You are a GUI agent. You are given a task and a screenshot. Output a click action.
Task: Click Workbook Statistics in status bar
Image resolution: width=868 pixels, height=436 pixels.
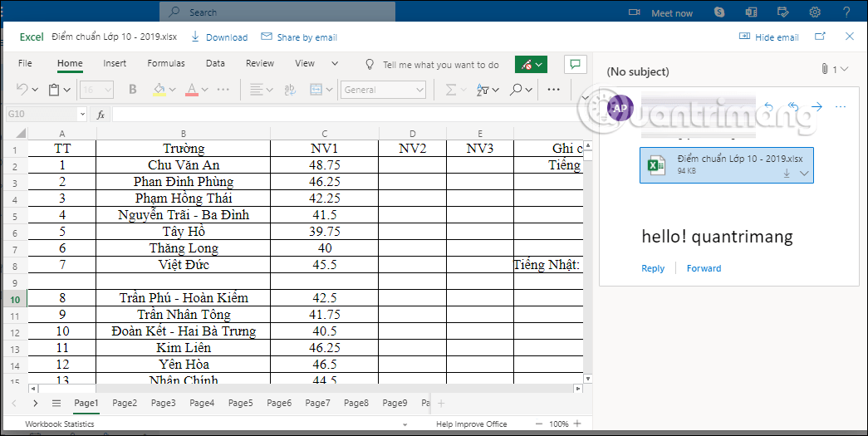coord(59,424)
